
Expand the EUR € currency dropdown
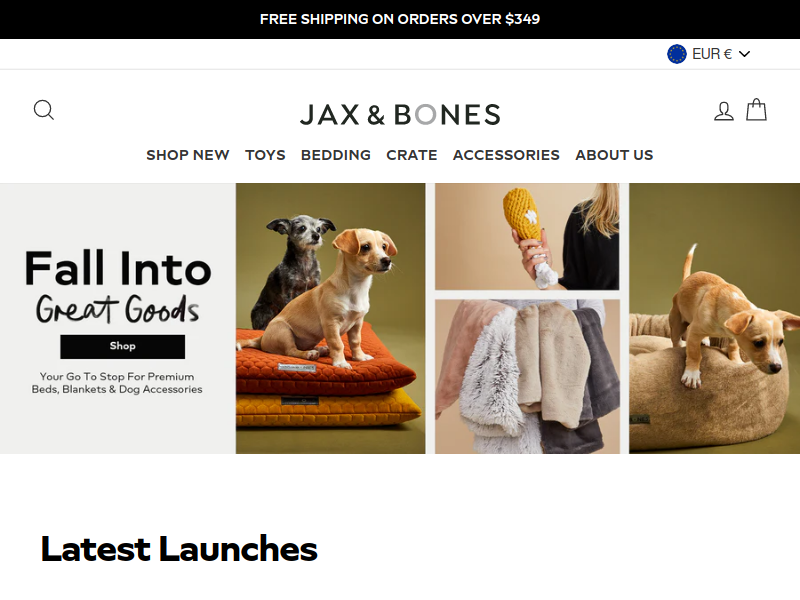click(x=709, y=54)
